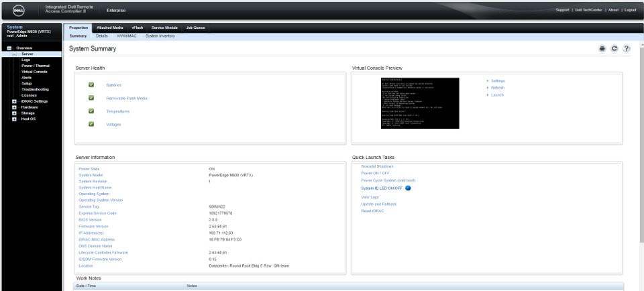Toggle the System ID LED ON/OFF
Screen dimensions: 644x291
click(381, 188)
